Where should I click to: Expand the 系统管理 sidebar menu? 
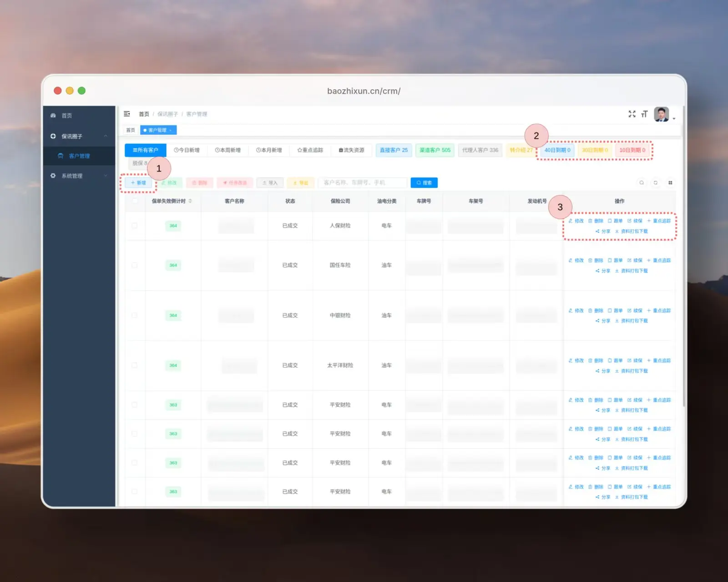[106, 176]
